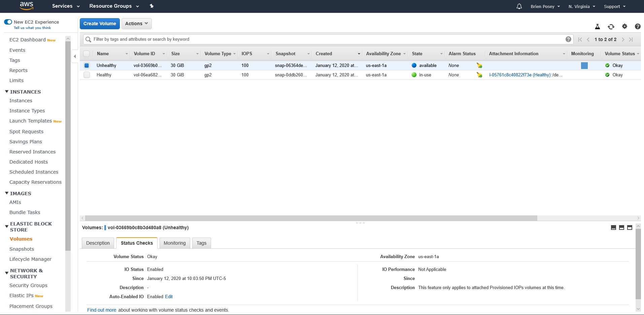Click the sidebar vertical scrollbar

click(68, 146)
